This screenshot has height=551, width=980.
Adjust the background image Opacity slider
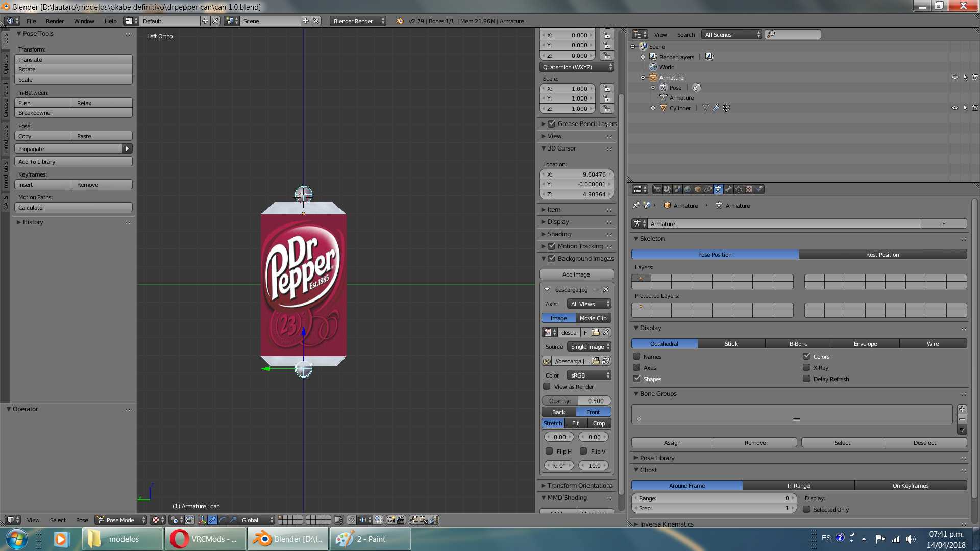coord(577,400)
